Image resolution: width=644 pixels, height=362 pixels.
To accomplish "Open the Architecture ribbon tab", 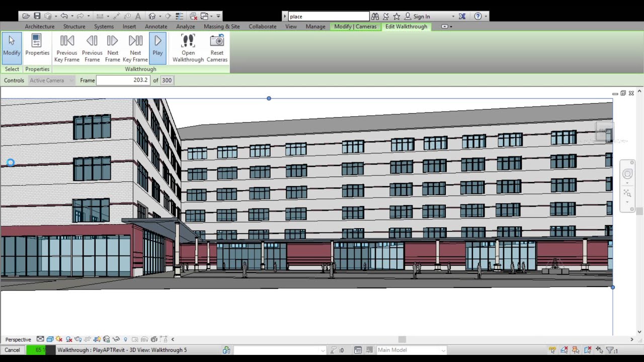I will click(x=40, y=27).
